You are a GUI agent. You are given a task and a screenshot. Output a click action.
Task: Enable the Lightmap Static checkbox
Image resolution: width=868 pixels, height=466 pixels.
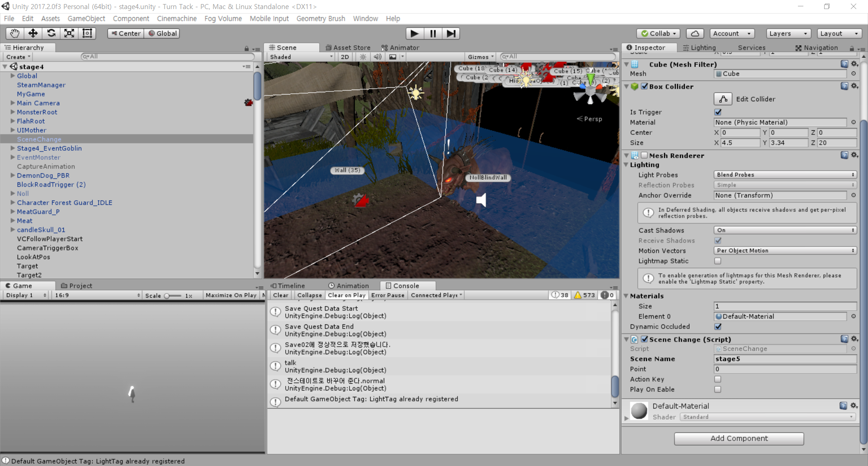click(x=718, y=261)
